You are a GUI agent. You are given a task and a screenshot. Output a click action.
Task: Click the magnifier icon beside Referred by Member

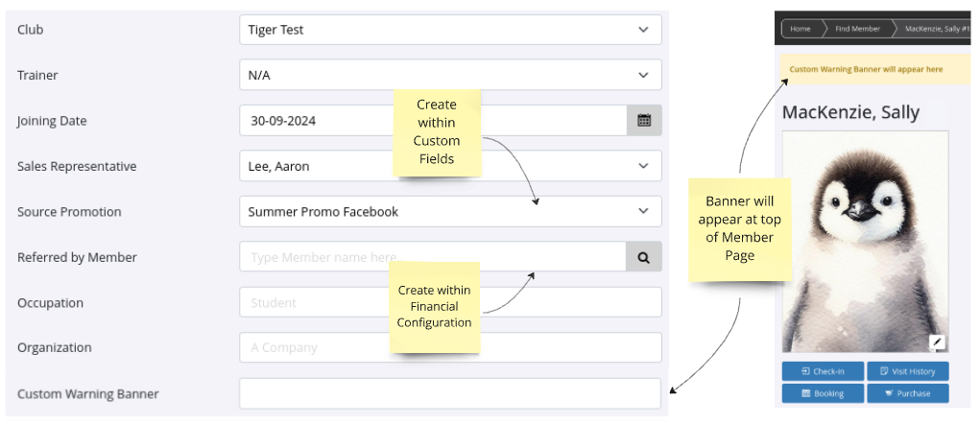coord(644,257)
